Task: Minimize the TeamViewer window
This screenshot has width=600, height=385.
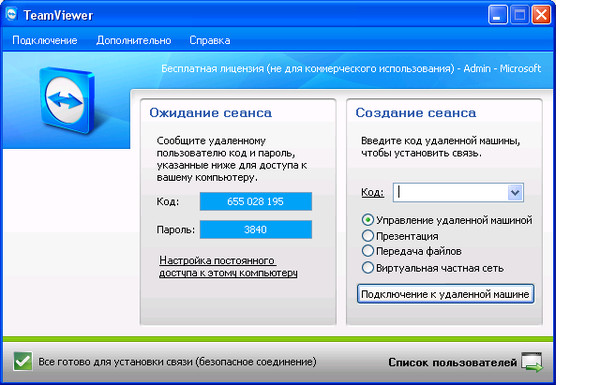Action: coord(497,15)
